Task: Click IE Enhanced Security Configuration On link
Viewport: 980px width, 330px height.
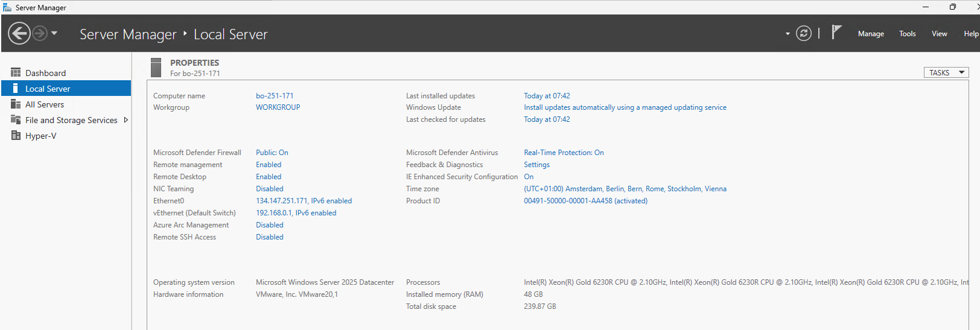Action: coord(529,177)
